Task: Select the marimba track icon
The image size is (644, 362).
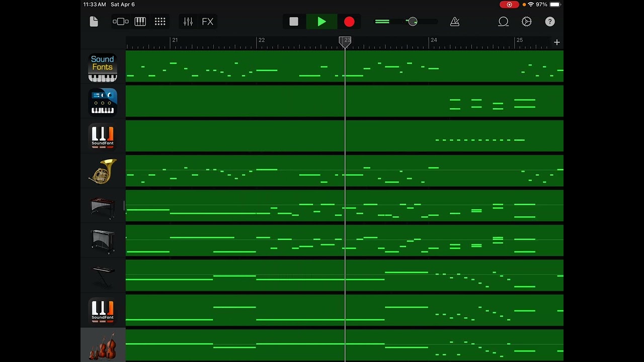Action: [x=103, y=207]
